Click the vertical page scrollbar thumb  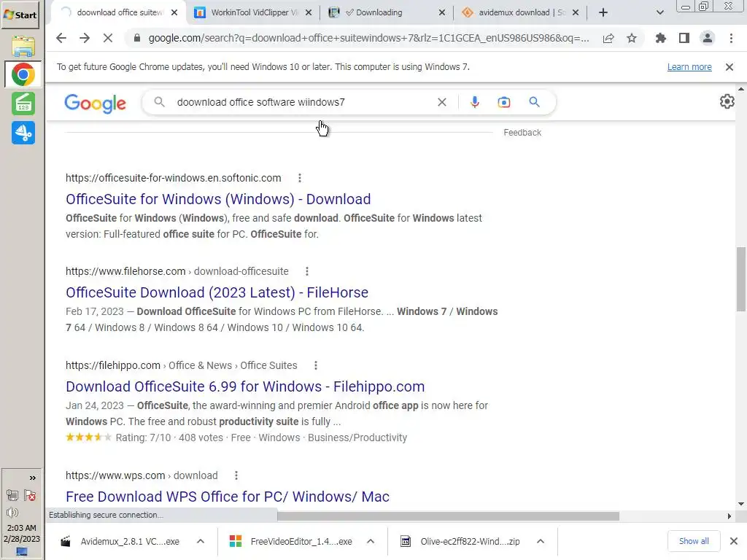click(741, 279)
